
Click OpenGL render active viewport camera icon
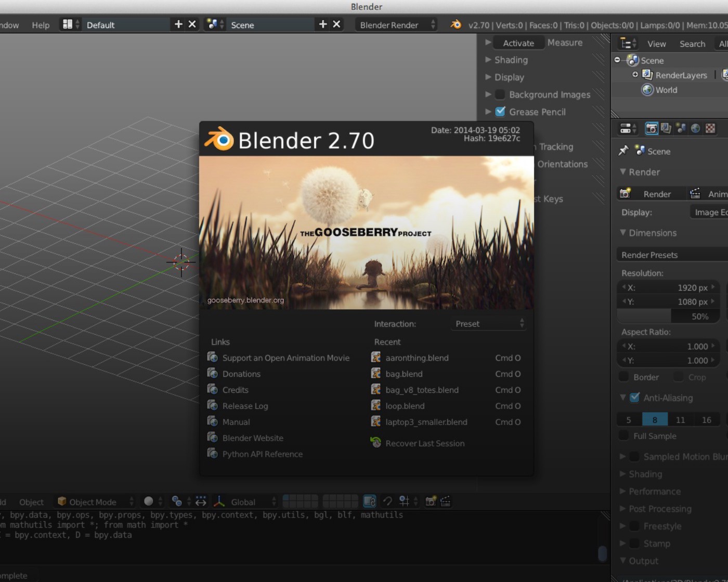pyautogui.click(x=431, y=501)
